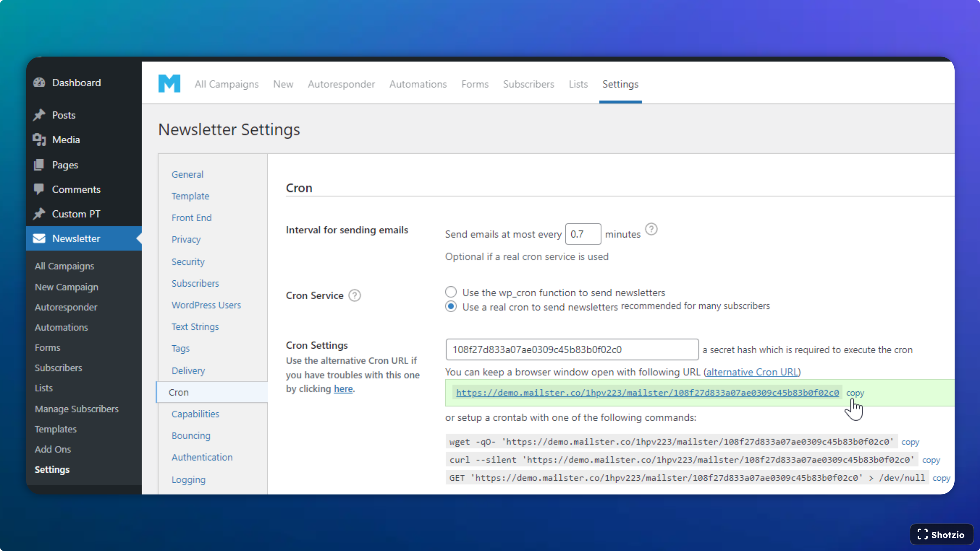The height and width of the screenshot is (551, 980).
Task: Click the Posts pushpin icon
Action: (x=39, y=115)
